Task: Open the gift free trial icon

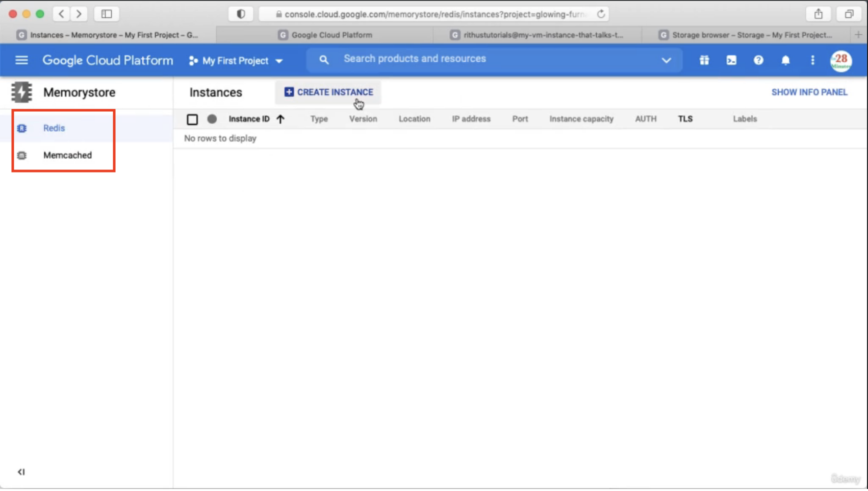Action: tap(704, 60)
